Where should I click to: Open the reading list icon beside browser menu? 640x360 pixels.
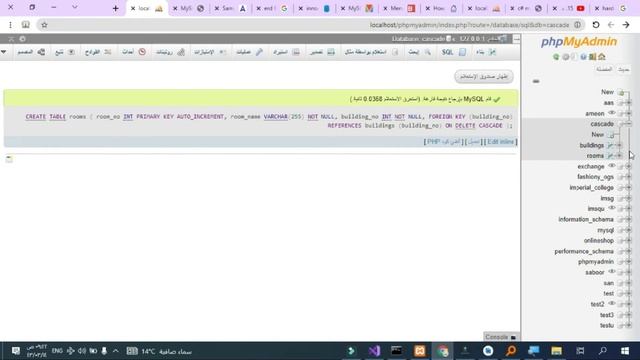coord(26,25)
